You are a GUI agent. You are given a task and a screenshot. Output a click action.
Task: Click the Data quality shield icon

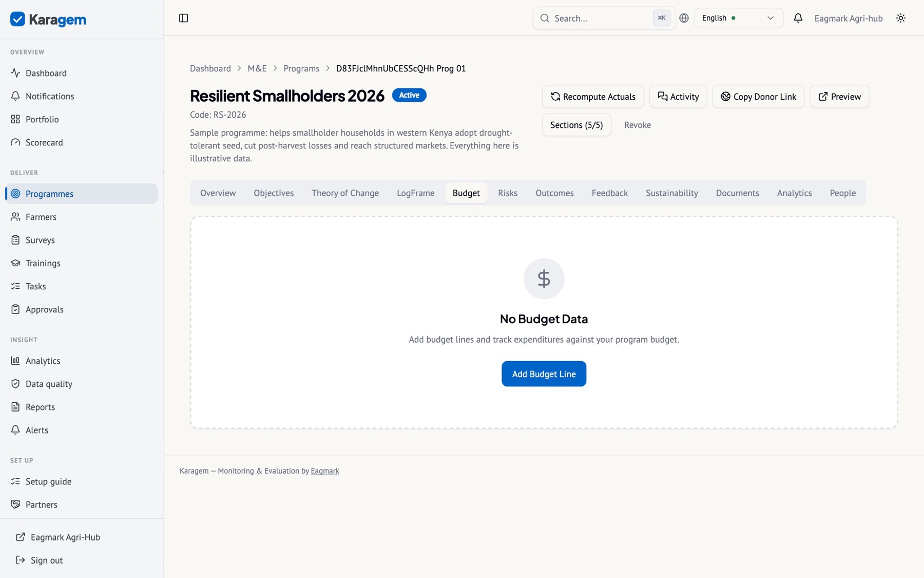pos(15,384)
